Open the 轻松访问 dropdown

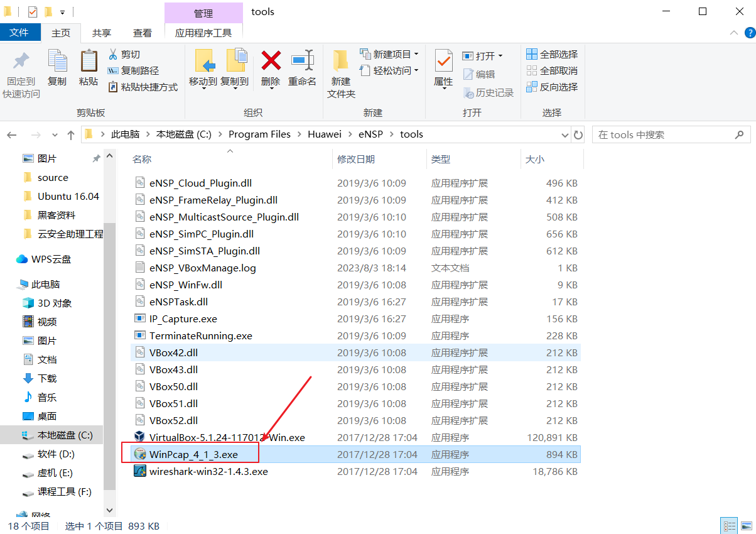pyautogui.click(x=389, y=70)
